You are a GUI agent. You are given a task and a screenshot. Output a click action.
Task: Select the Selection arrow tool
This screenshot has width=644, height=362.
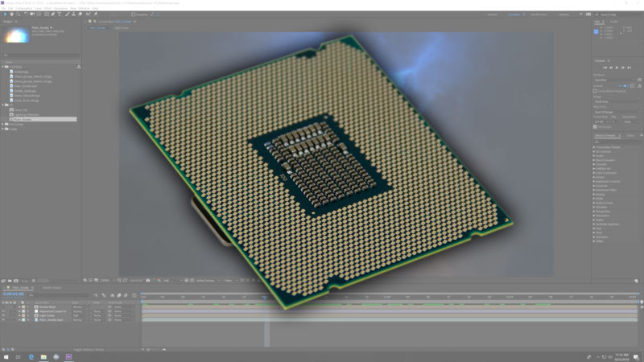(x=4, y=14)
